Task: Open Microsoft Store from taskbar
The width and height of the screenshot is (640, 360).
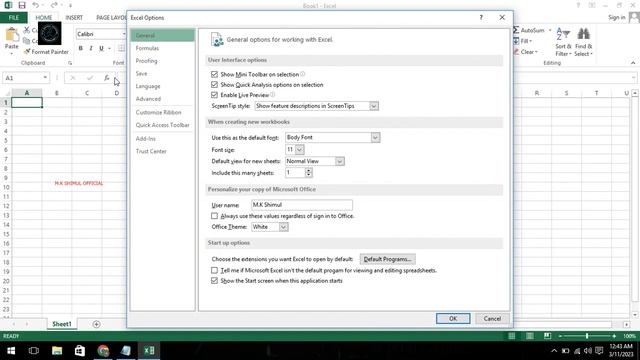Action: coord(80,351)
